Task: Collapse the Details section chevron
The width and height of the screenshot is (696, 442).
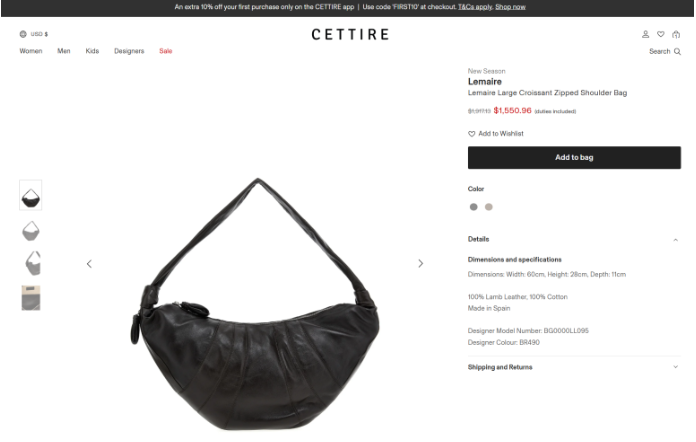Action: [675, 240]
